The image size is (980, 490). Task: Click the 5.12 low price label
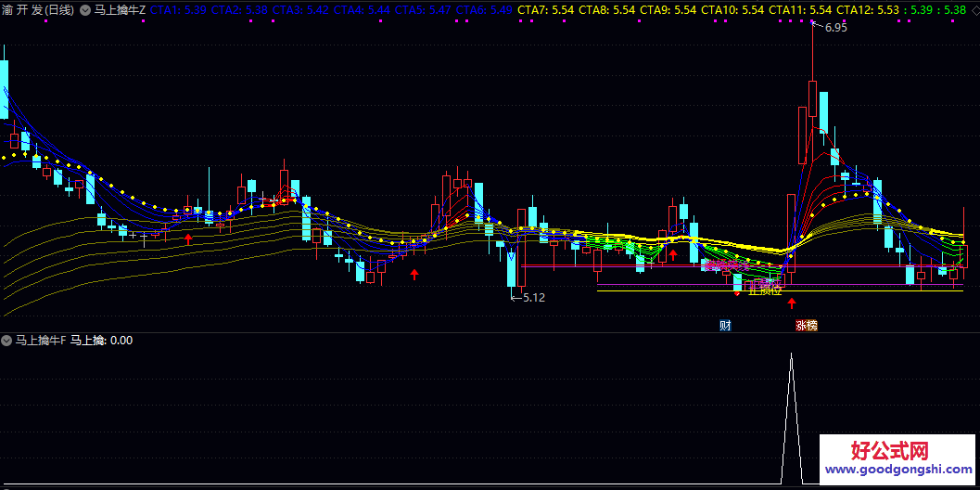click(x=533, y=298)
